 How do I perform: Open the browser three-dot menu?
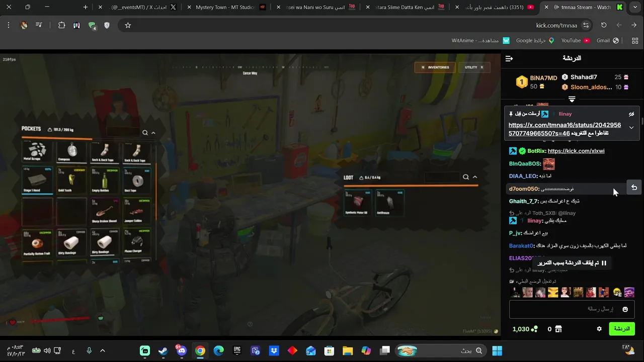(x=9, y=25)
